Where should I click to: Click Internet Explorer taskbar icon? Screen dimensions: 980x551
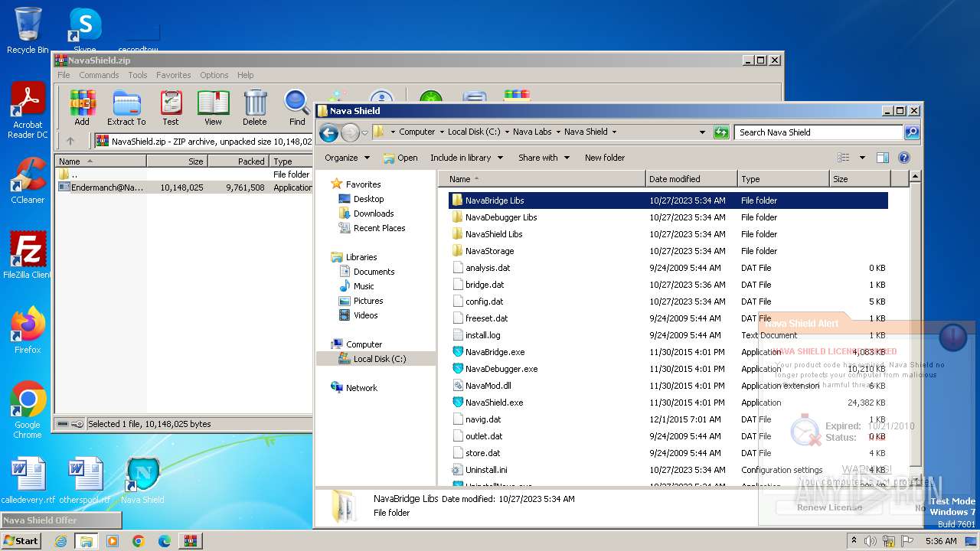(x=60, y=541)
